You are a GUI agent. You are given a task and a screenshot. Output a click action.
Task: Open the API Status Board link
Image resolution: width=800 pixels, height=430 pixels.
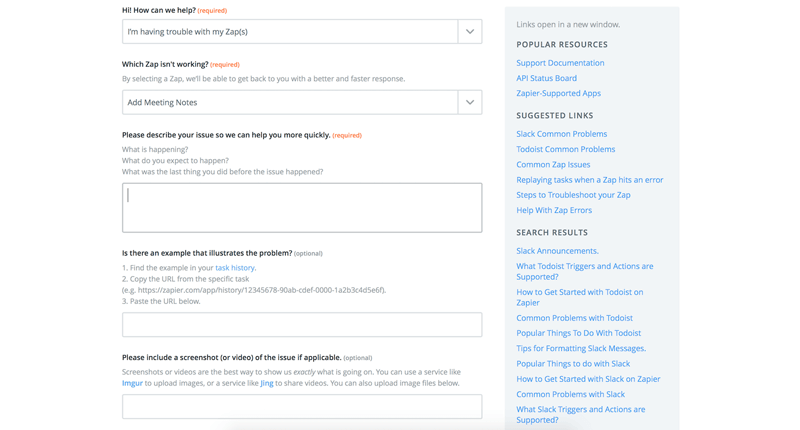tap(546, 78)
